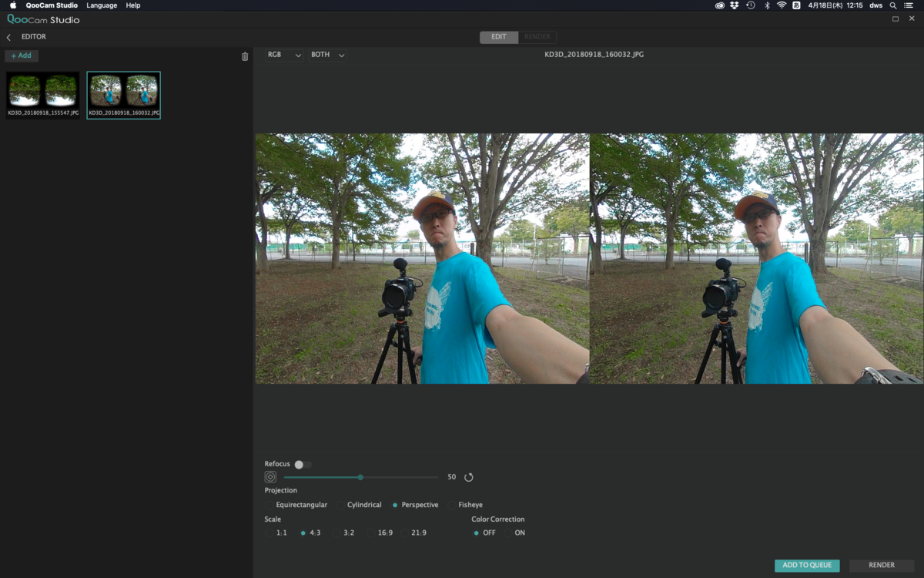
Task: Click ADD TO QUEUE button
Action: click(807, 566)
